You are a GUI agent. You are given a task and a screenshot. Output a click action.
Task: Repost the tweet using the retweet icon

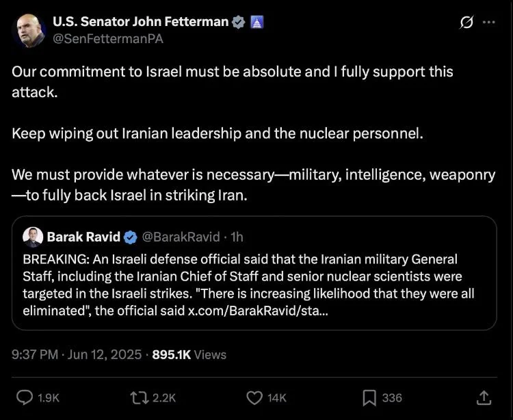[139, 397]
